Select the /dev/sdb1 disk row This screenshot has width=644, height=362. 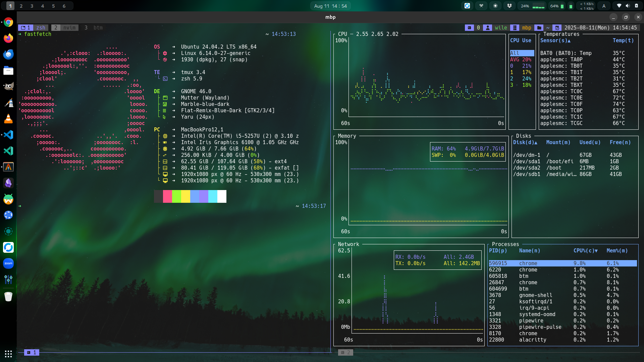[x=575, y=174]
